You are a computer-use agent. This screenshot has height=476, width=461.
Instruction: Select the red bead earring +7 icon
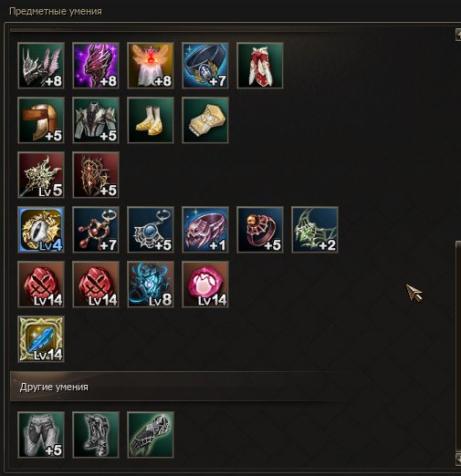click(96, 230)
